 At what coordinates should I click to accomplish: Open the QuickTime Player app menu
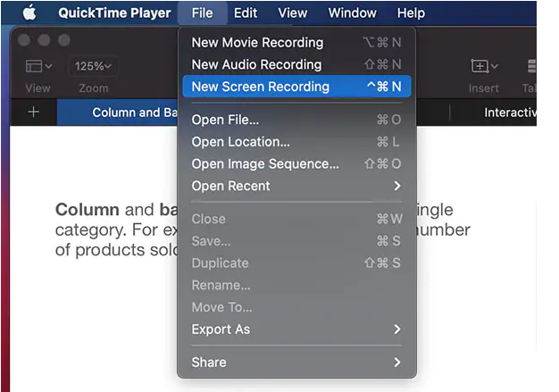114,13
